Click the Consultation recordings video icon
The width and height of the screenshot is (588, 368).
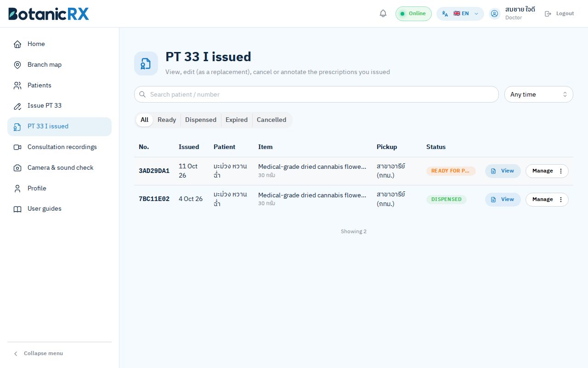coord(17,147)
